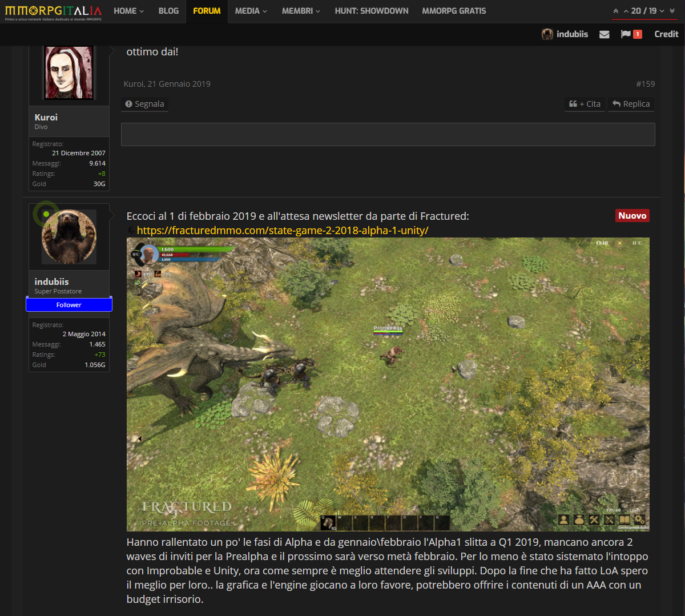
Task: Jump to last post with double-down arrows
Action: pyautogui.click(x=672, y=11)
